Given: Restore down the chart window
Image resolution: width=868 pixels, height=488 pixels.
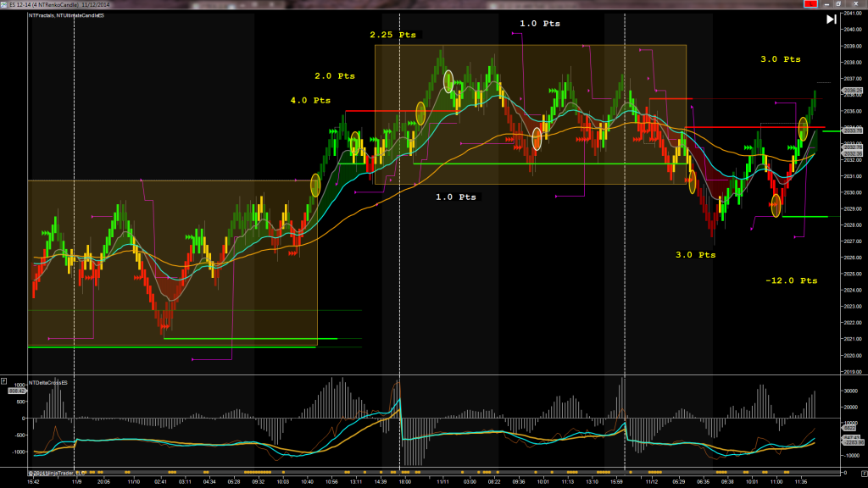Looking at the screenshot, I should pyautogui.click(x=838, y=4).
